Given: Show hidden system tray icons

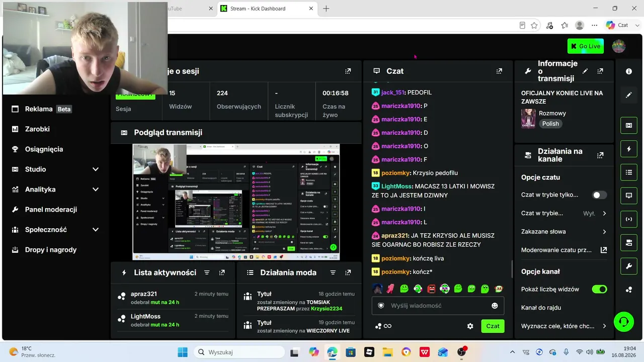Looking at the screenshot, I should 512,352.
